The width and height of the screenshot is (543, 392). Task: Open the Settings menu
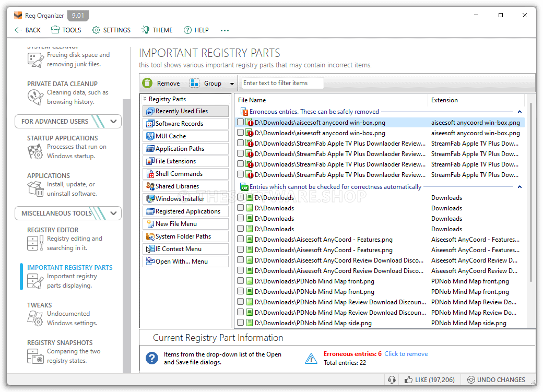click(x=112, y=30)
